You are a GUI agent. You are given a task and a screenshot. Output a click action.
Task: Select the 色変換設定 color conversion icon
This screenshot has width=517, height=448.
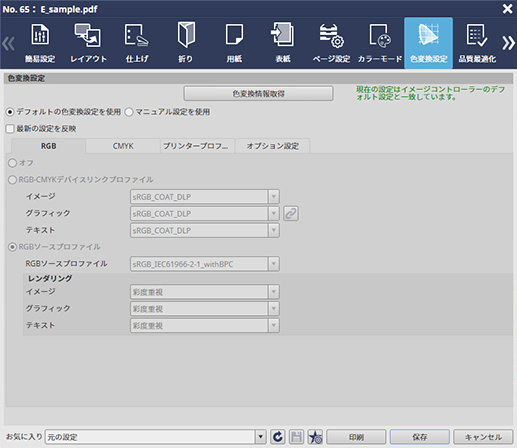(428, 43)
